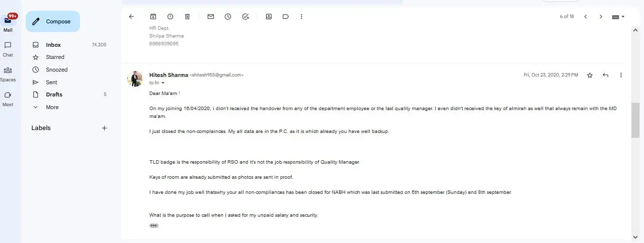The width and height of the screenshot is (644, 243).
Task: Add conversation to Tasks
Action: [245, 17]
